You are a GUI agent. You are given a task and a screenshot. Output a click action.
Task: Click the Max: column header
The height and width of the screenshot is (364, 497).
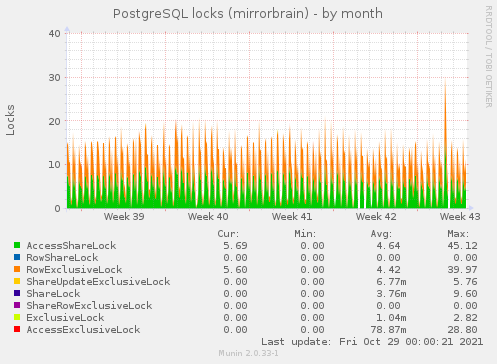pyautogui.click(x=458, y=234)
